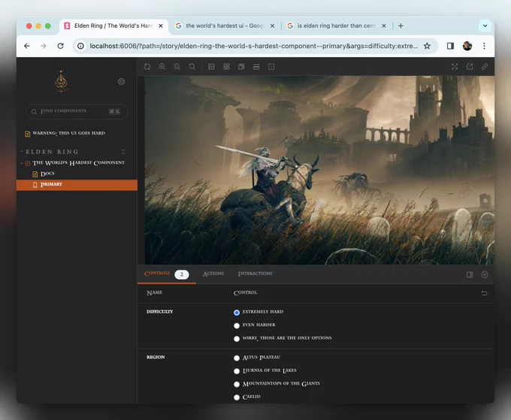Click the remount component icon in toolbar

point(147,67)
